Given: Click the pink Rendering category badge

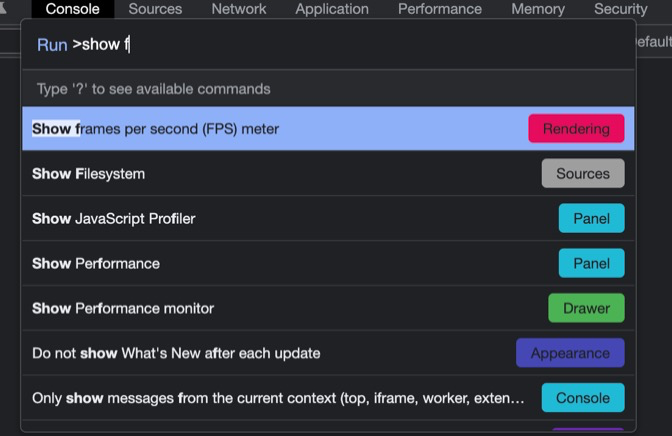Looking at the screenshot, I should coord(576,129).
